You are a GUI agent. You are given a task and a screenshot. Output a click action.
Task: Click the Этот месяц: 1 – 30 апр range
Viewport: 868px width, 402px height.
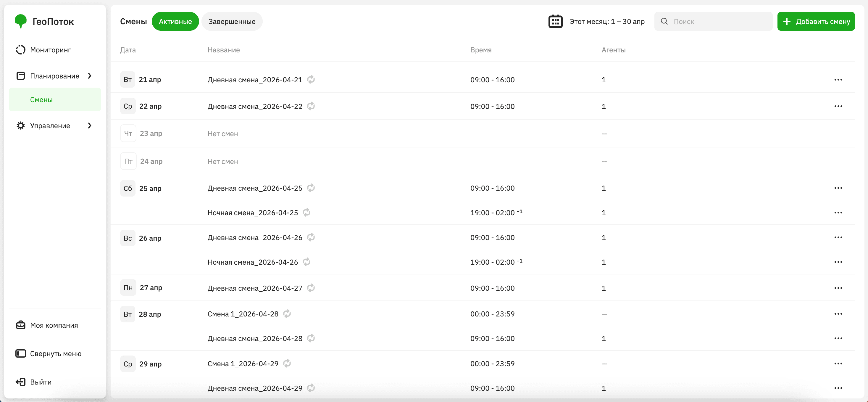click(607, 22)
